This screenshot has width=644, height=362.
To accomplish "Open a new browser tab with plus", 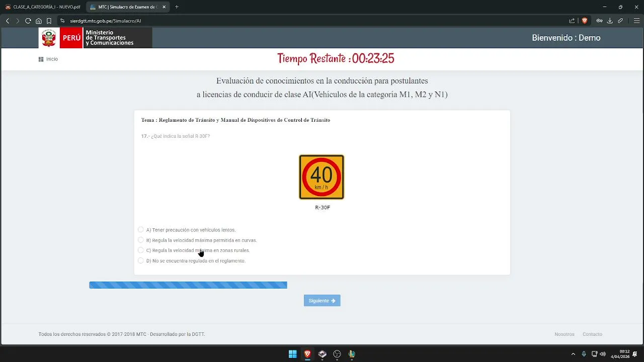I will (177, 7).
